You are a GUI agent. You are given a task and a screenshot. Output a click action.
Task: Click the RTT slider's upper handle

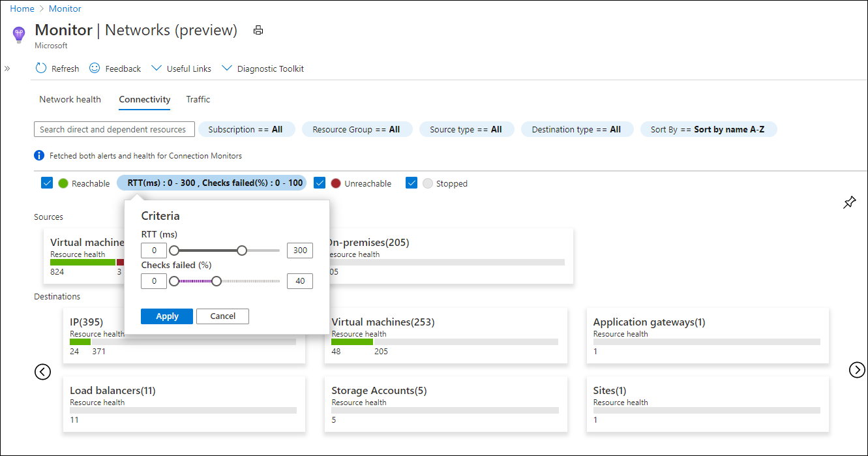click(242, 251)
